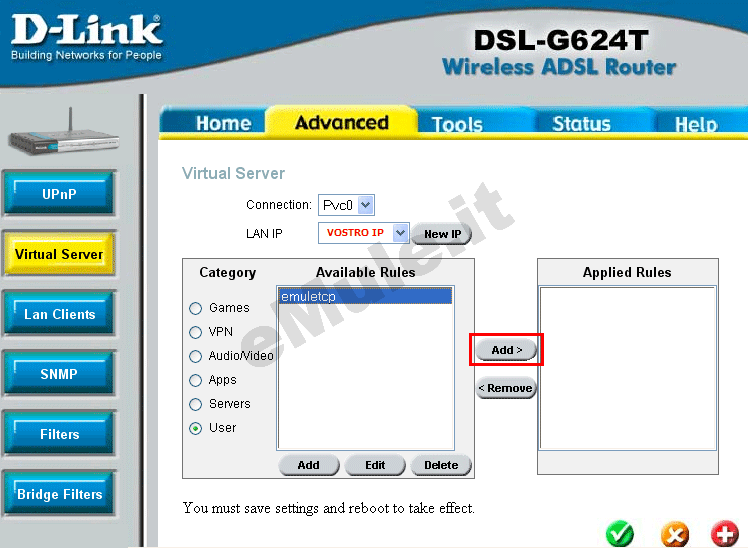Select the Apps category radio button

[x=196, y=381]
